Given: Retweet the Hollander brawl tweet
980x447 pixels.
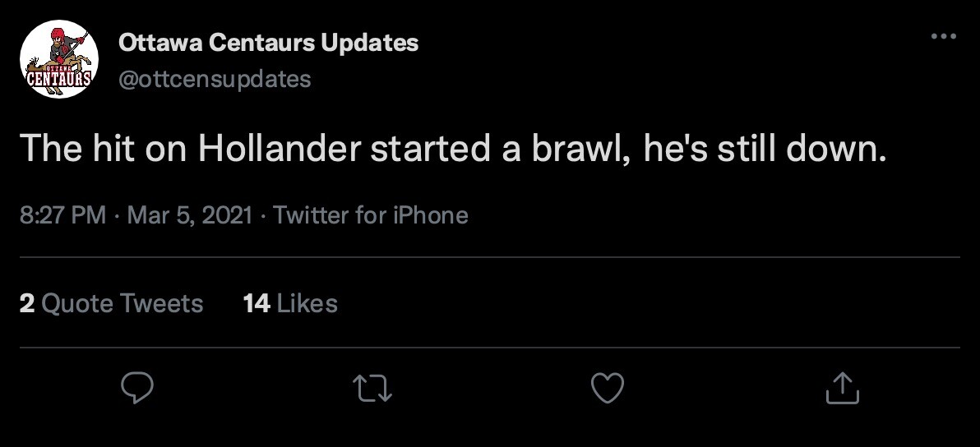Looking at the screenshot, I should (x=372, y=389).
